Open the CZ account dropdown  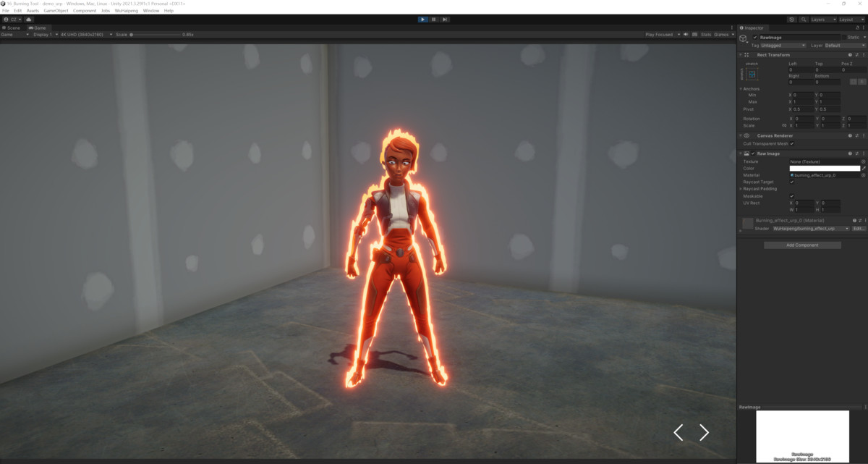[12, 20]
